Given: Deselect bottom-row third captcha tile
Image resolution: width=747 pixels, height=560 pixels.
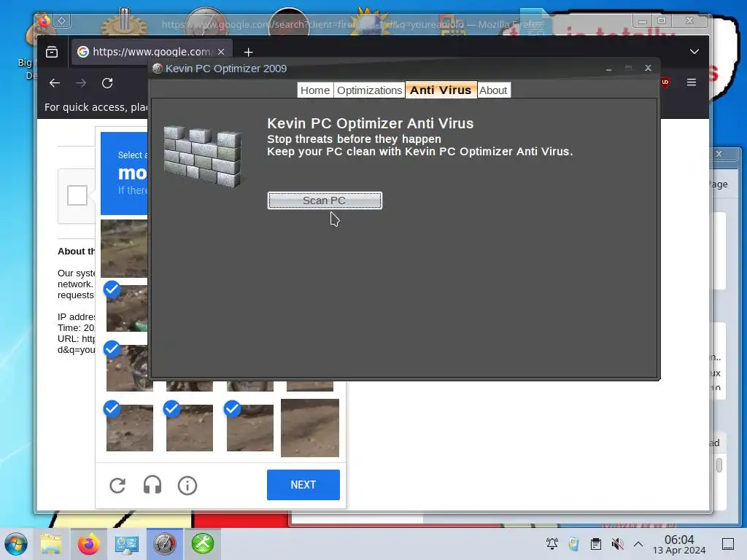Looking at the screenshot, I should 250,427.
